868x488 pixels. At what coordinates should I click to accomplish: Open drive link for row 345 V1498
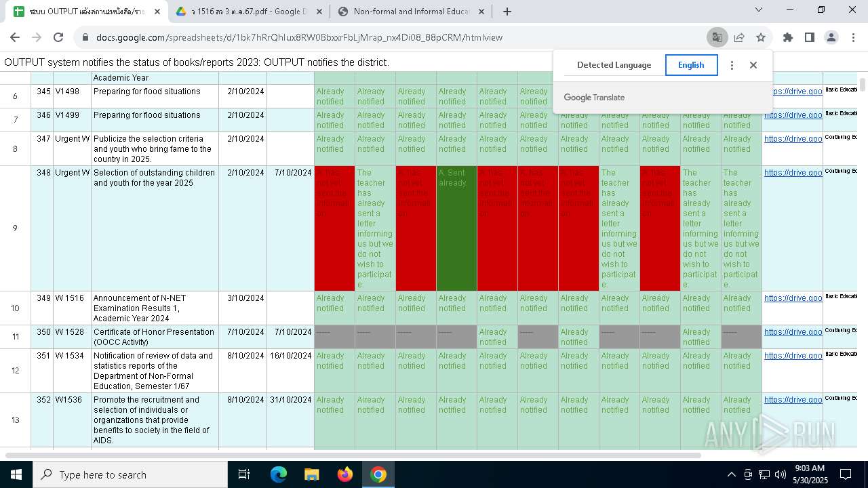click(793, 91)
